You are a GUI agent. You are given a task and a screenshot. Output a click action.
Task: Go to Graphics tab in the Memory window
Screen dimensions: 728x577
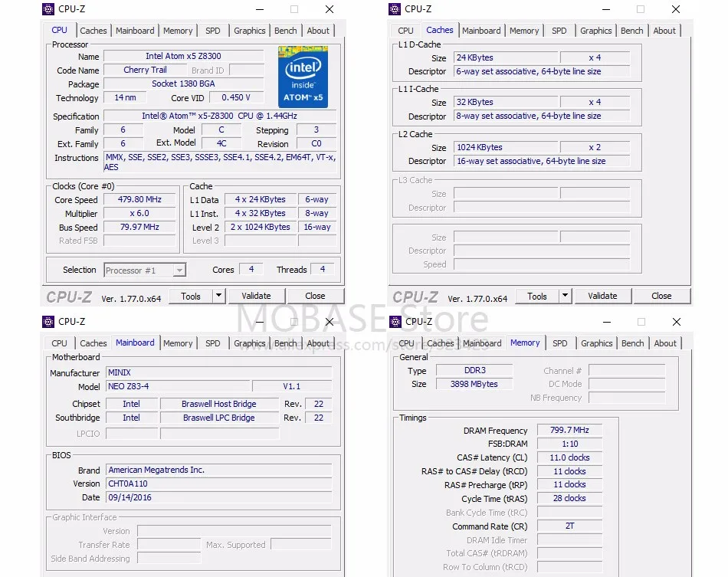(597, 343)
